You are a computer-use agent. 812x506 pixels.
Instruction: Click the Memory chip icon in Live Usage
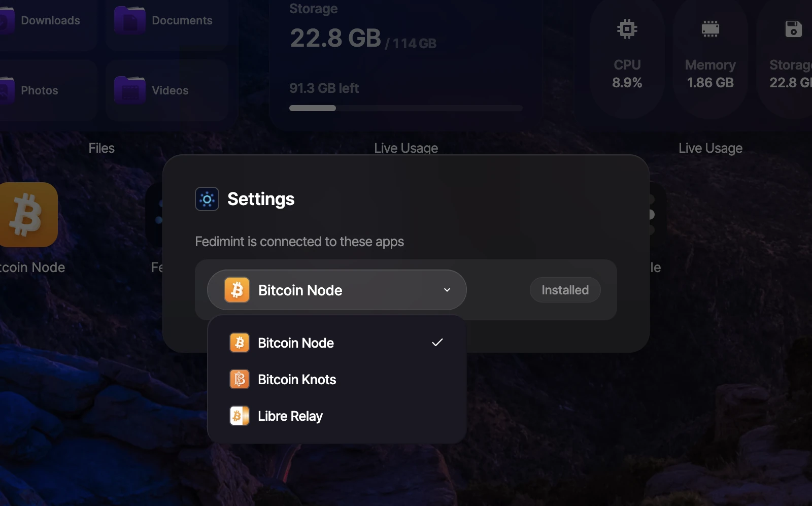click(x=710, y=28)
